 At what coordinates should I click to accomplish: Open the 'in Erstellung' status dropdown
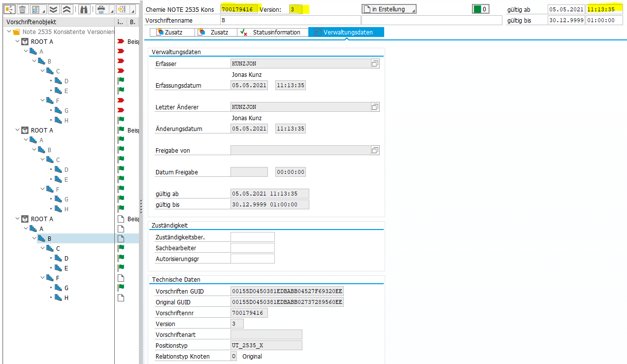coord(389,9)
